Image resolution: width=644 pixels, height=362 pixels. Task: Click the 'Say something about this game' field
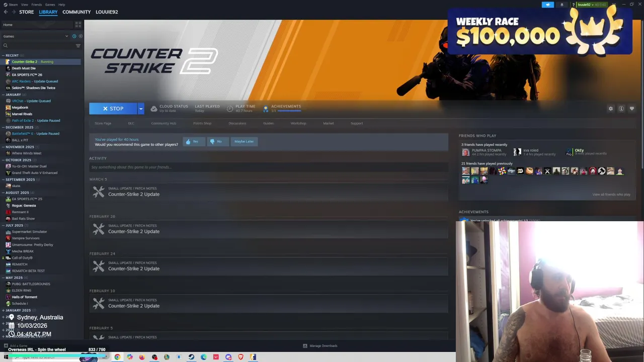(269, 167)
